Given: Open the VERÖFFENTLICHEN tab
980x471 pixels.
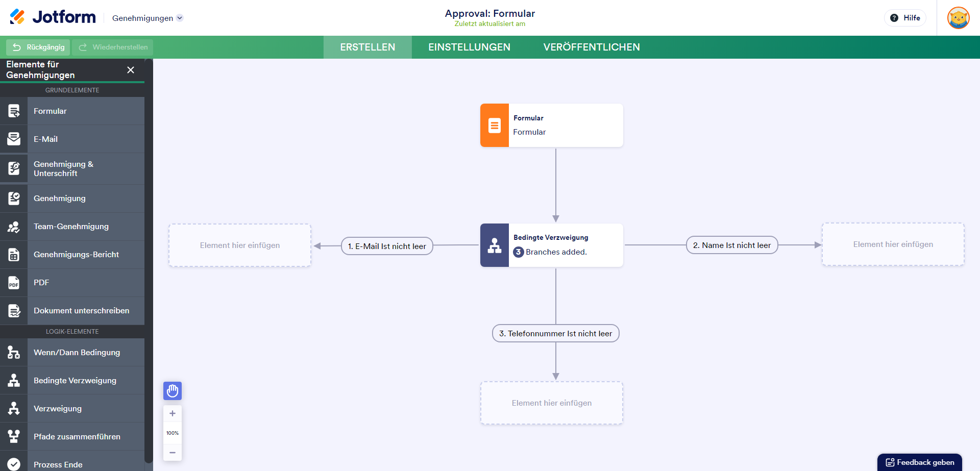Looking at the screenshot, I should click(592, 47).
